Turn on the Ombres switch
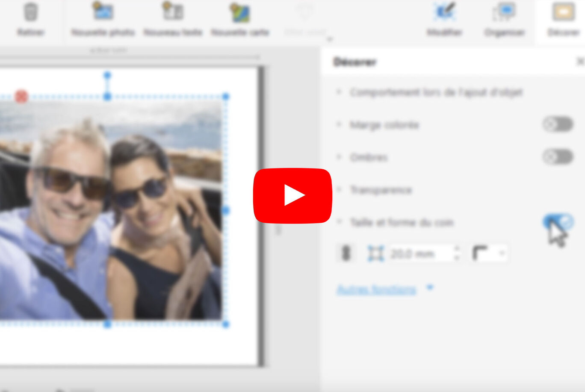The image size is (585, 392). pos(558,157)
